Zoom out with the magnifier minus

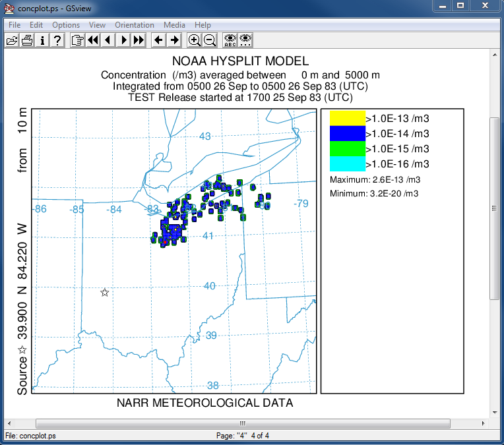[x=210, y=40]
